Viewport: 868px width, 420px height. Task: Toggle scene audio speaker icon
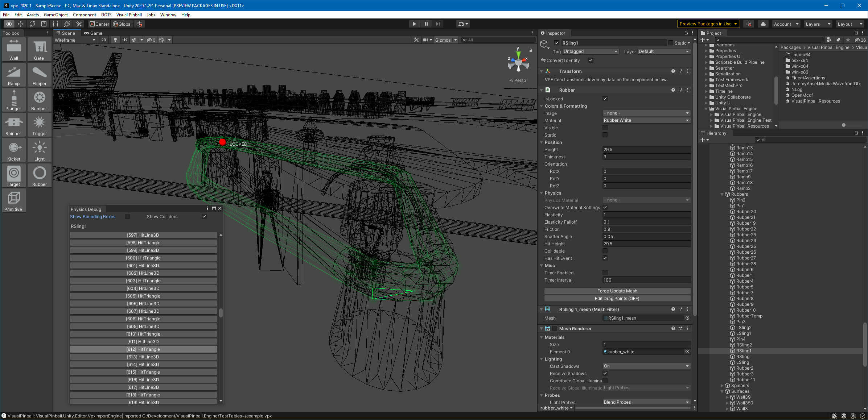(x=125, y=40)
